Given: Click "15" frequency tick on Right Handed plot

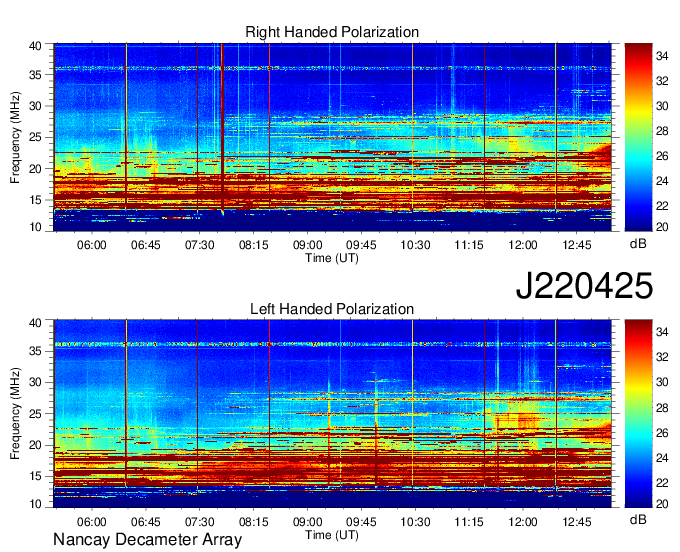Looking at the screenshot, I should pyautogui.click(x=36, y=200).
